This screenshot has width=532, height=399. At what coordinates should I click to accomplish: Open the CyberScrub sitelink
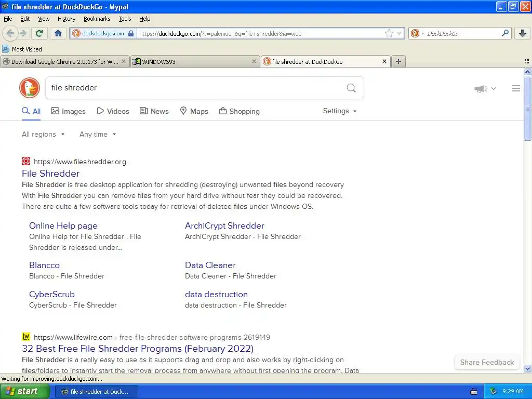(52, 294)
